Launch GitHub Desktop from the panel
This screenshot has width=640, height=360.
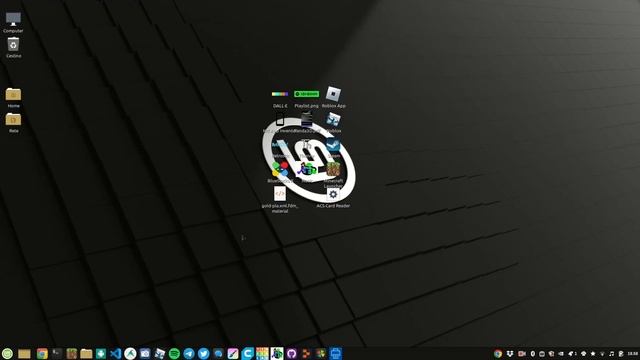pyautogui.click(x=291, y=353)
